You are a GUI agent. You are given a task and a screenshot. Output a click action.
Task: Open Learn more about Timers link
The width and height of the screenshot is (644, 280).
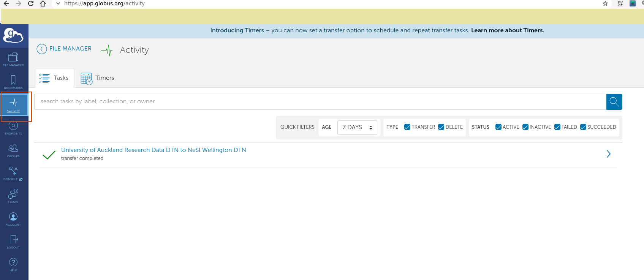point(508,30)
